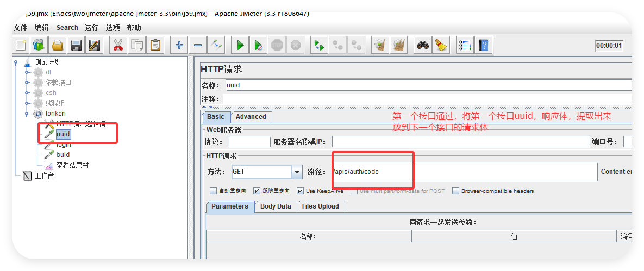Open Search with the binoculars icon
Image resolution: width=644 pixels, height=271 pixels.
423,45
